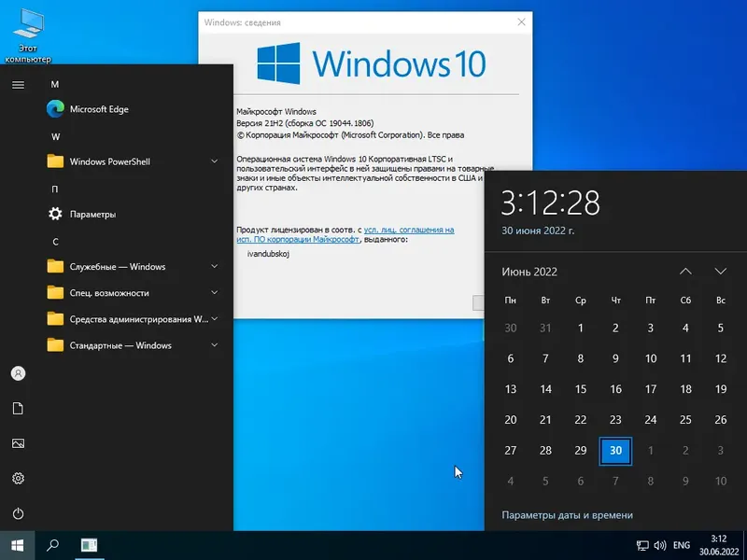Click the letter header М to jump alphabetically

pos(55,84)
